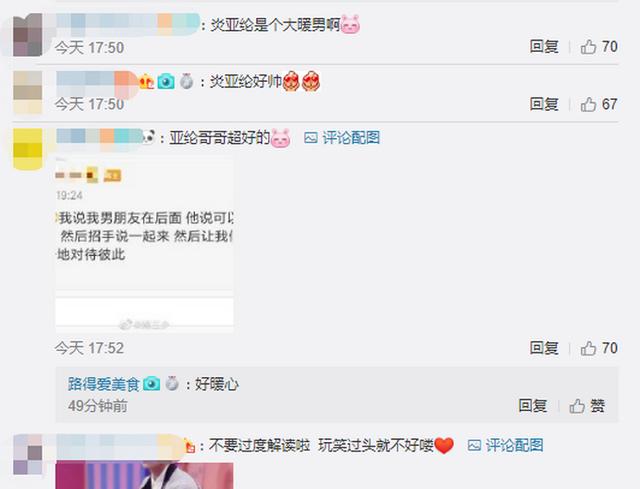Image resolution: width=640 pixels, height=489 pixels.
Task: Reply to the 亚纶哥哥超好的 comment
Action: tap(544, 348)
